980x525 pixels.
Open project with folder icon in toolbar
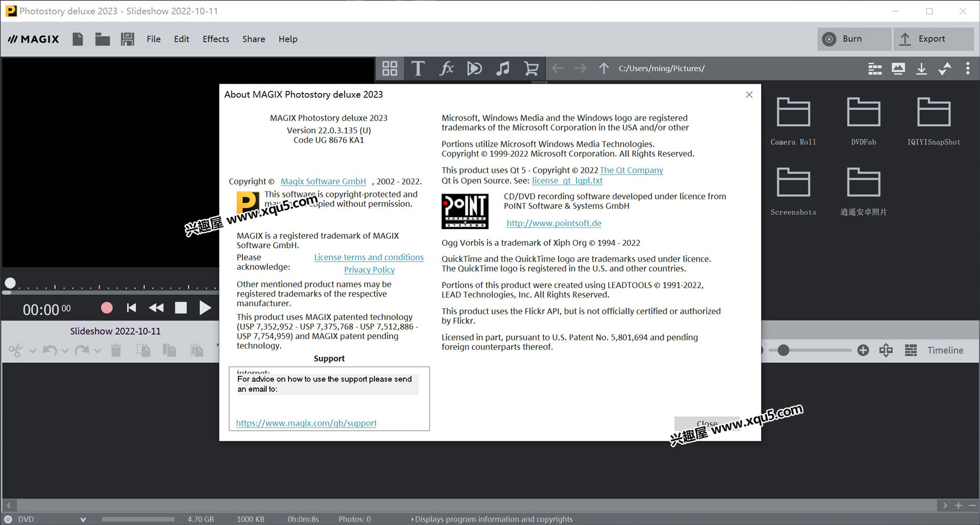[102, 39]
